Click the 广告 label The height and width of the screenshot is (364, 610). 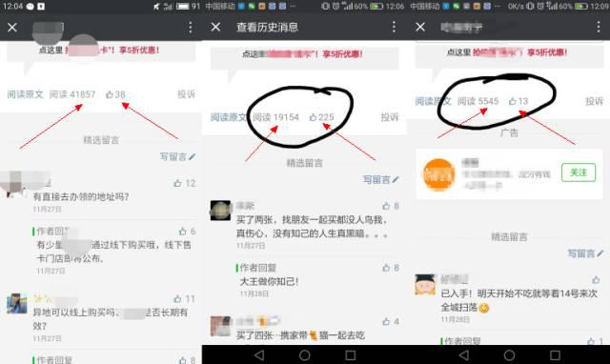coord(509,133)
